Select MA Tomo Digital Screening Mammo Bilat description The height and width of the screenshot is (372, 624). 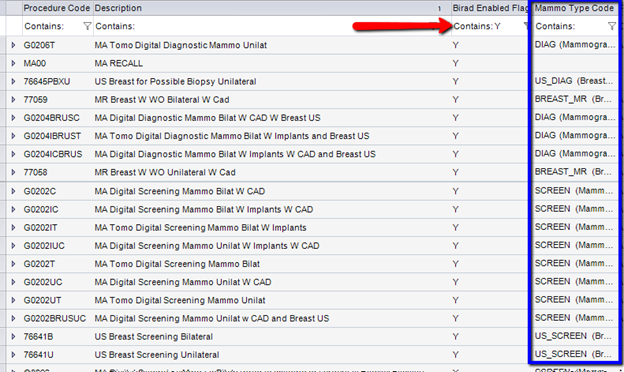177,264
